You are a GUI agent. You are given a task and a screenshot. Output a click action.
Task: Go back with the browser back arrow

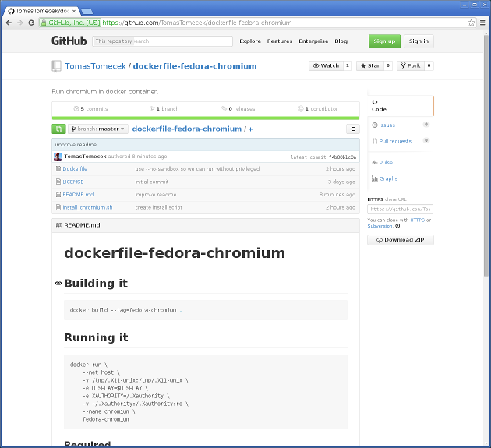[x=9, y=23]
